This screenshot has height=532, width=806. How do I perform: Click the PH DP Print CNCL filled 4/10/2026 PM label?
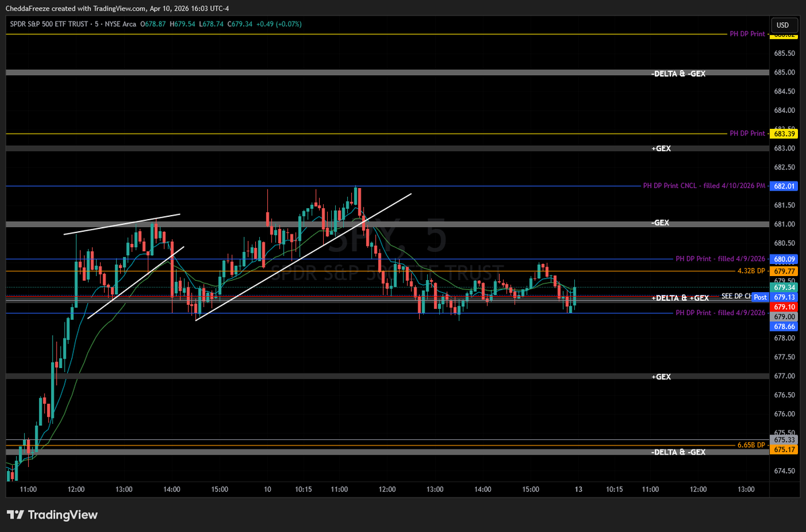point(704,186)
